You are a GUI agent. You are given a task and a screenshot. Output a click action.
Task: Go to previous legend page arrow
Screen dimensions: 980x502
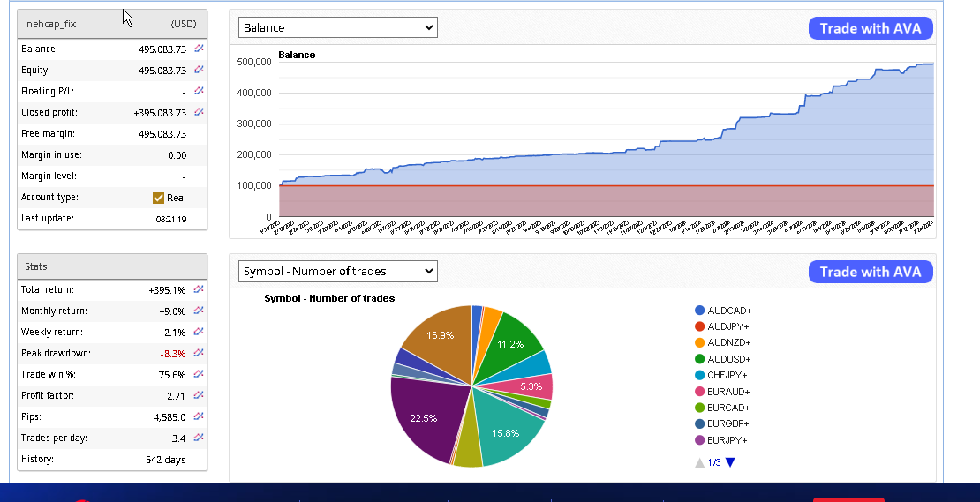pos(699,462)
